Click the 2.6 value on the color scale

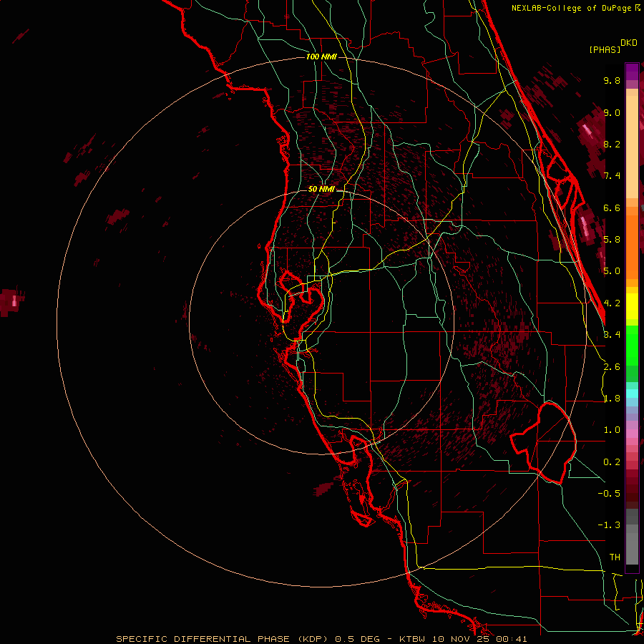pos(612,367)
